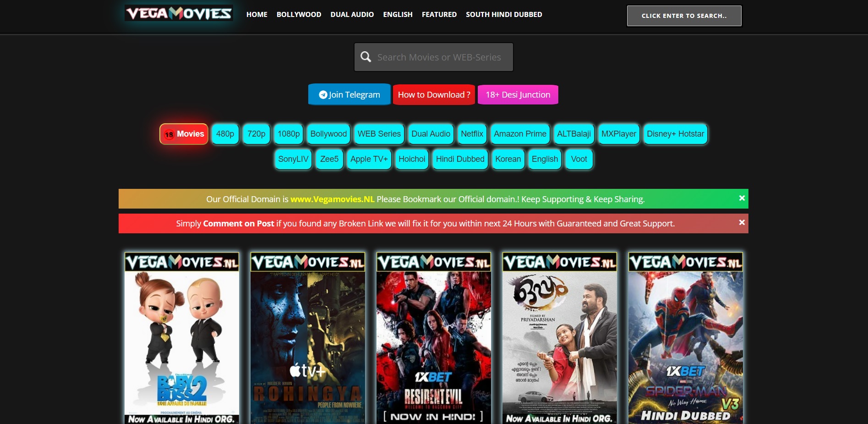This screenshot has height=424, width=868.
Task: Open the Priyadarshan Malayalam movie poster
Action: click(560, 338)
